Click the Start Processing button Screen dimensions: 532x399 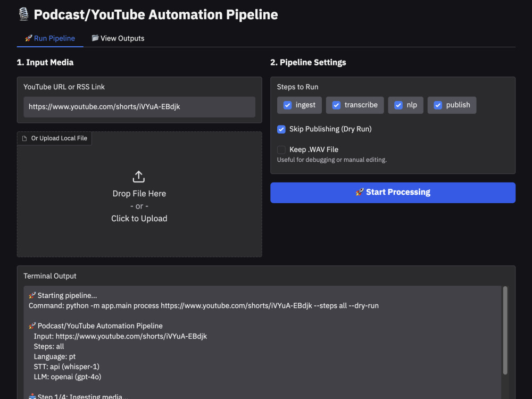(393, 193)
